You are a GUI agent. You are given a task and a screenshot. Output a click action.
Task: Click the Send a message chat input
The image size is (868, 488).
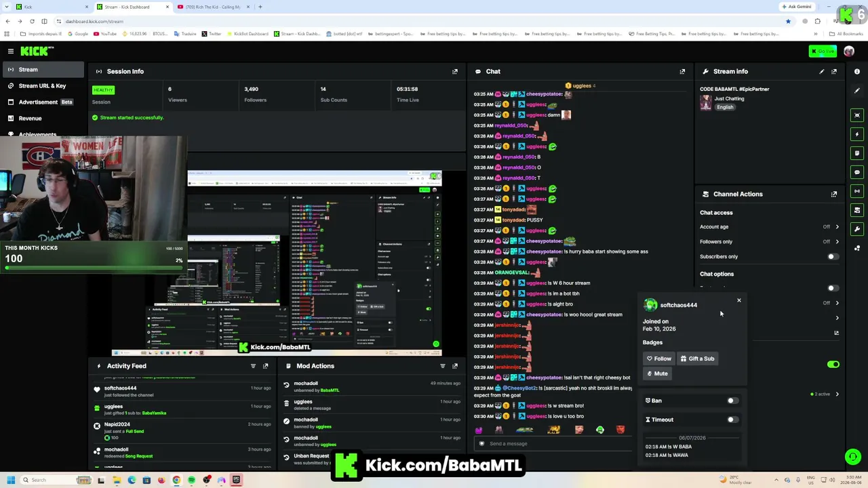554,444
